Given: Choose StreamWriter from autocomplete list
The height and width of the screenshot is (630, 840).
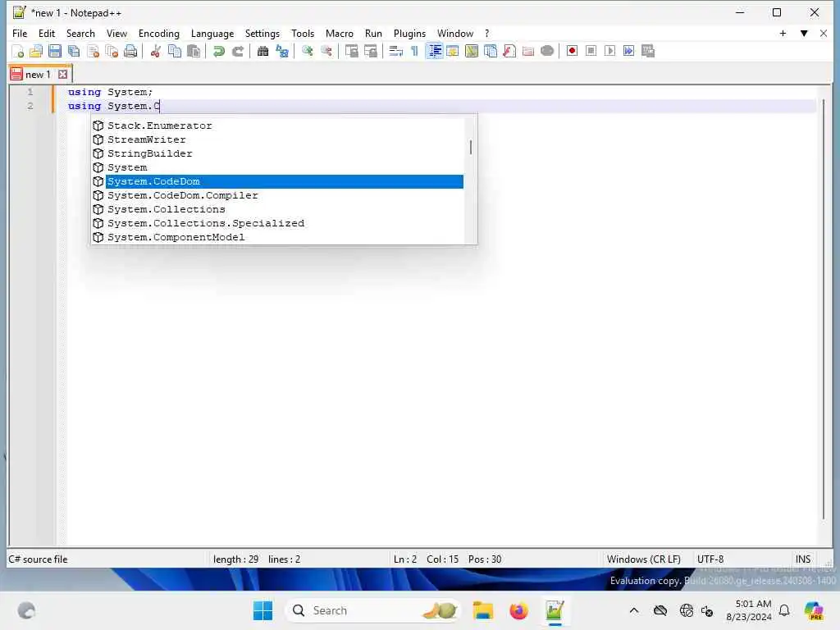Looking at the screenshot, I should (277, 139).
